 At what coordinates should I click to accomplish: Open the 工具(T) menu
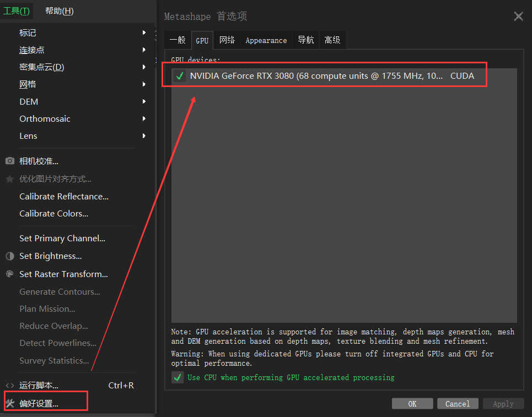coord(17,11)
